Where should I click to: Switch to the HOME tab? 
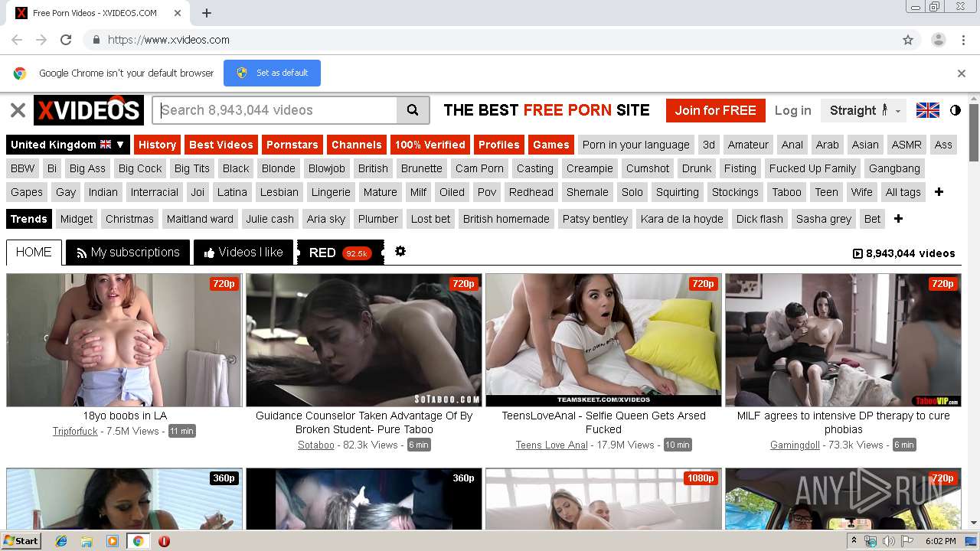point(34,252)
